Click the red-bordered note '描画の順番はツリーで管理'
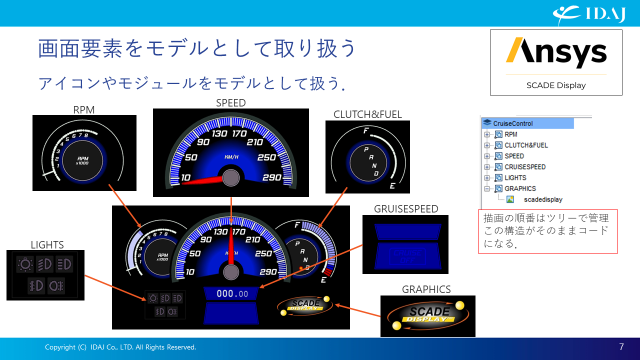 click(548, 231)
